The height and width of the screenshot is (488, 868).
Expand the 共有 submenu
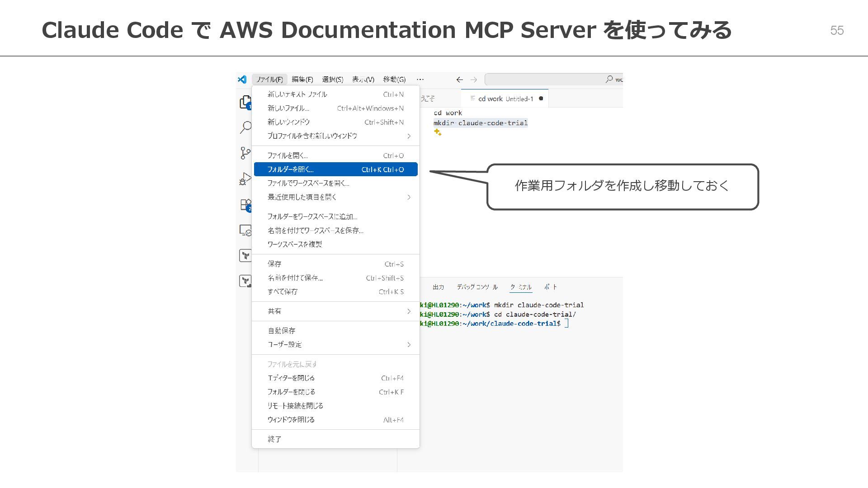[x=335, y=311]
